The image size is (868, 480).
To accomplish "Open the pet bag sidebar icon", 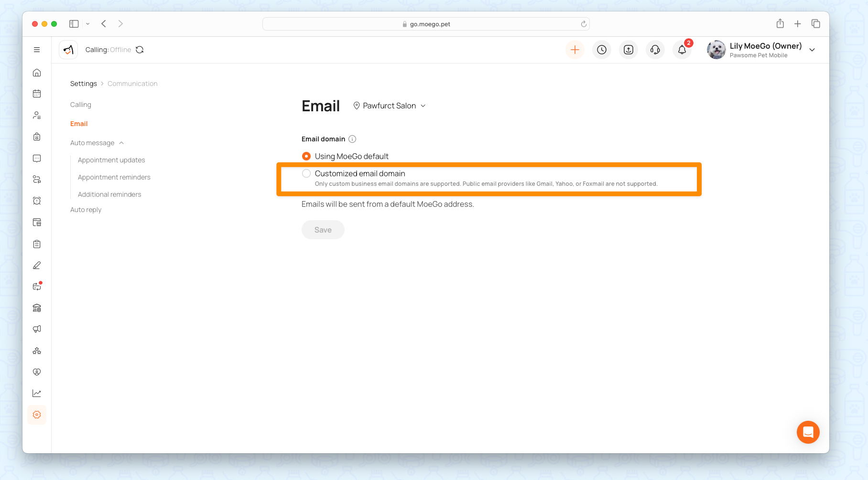I will (37, 137).
